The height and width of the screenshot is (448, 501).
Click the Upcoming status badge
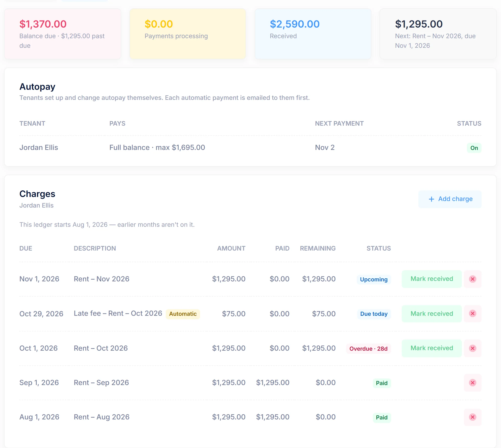coord(374,279)
